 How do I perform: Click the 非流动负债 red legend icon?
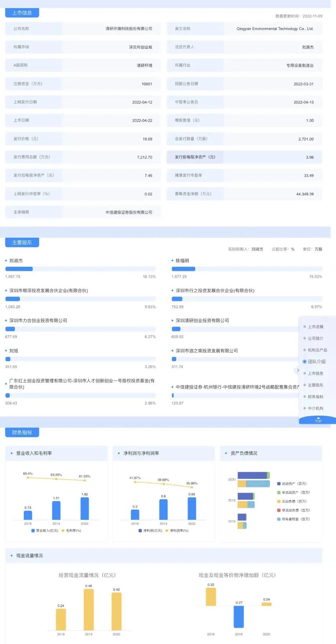279,510
